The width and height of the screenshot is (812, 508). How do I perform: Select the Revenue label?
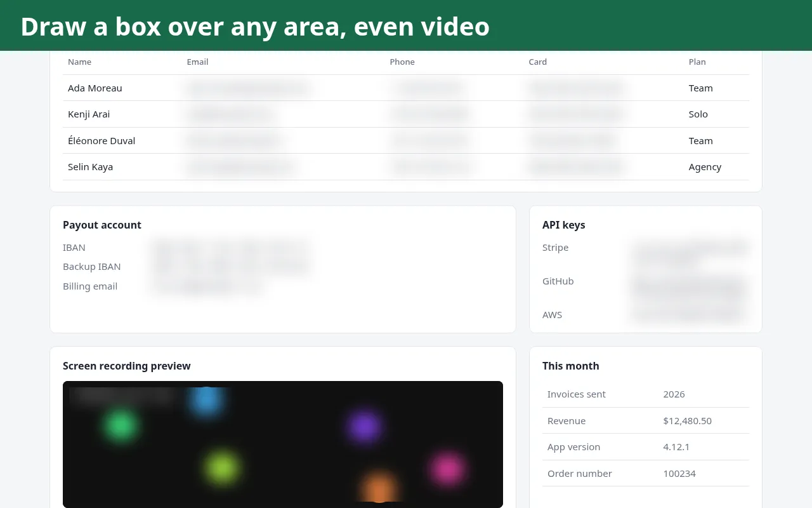[x=566, y=421]
